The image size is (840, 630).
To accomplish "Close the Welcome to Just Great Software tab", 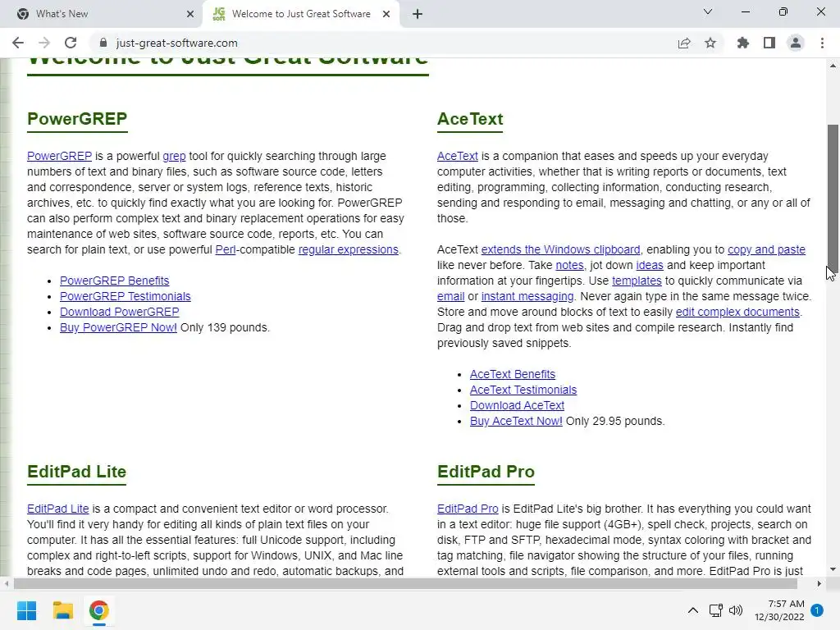I will tap(386, 14).
